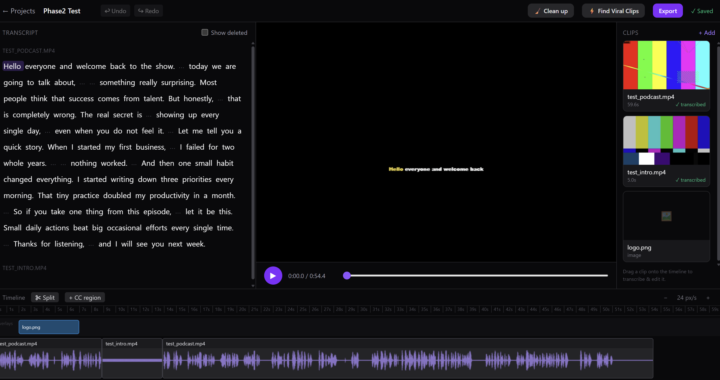The width and height of the screenshot is (720, 380).
Task: Redo the last edit
Action: 149,11
